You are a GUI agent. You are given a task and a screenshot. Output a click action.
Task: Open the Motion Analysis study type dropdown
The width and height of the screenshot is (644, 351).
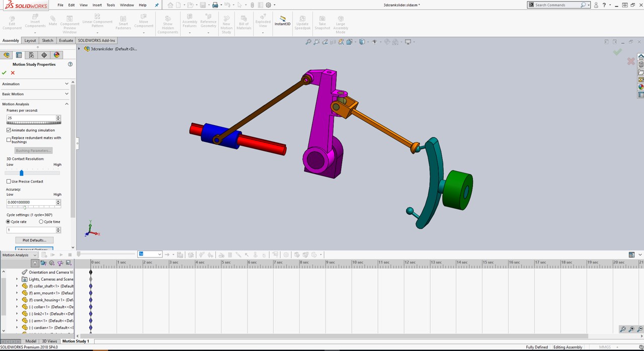(19, 255)
